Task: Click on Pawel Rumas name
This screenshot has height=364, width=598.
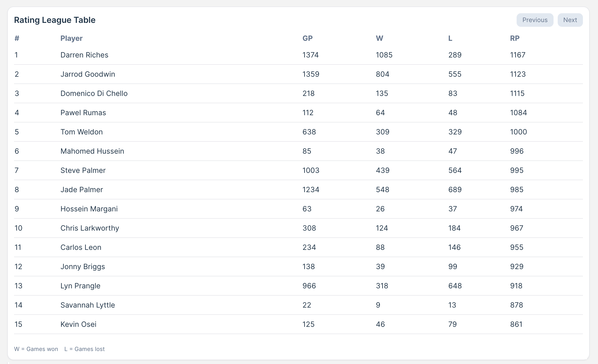Action: coord(83,113)
